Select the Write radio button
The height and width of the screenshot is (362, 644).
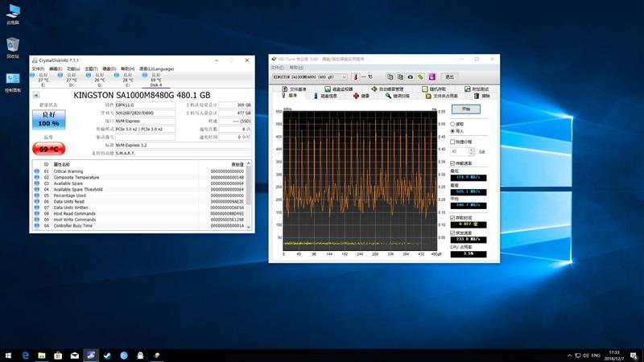452,131
